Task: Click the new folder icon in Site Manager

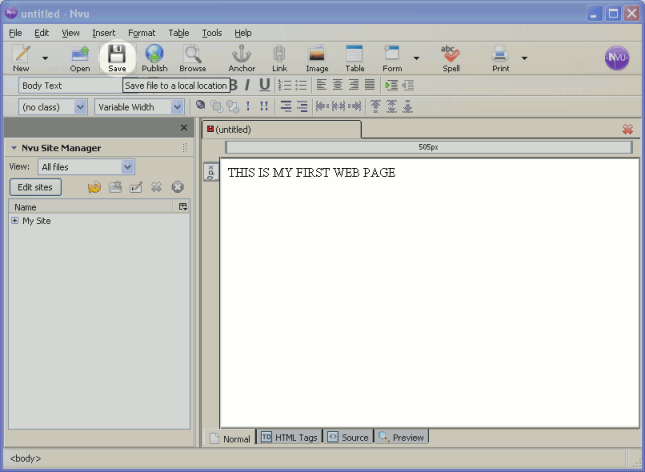Action: pyautogui.click(x=115, y=187)
